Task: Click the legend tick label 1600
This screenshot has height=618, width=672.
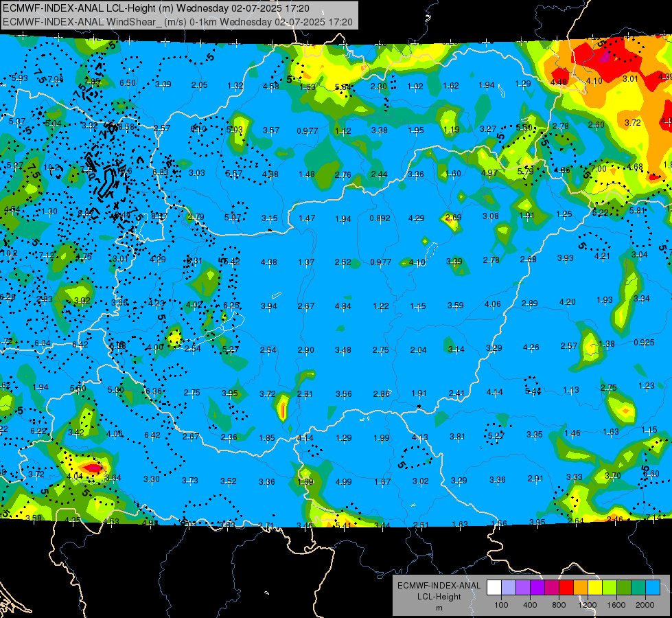Action: 616,605
